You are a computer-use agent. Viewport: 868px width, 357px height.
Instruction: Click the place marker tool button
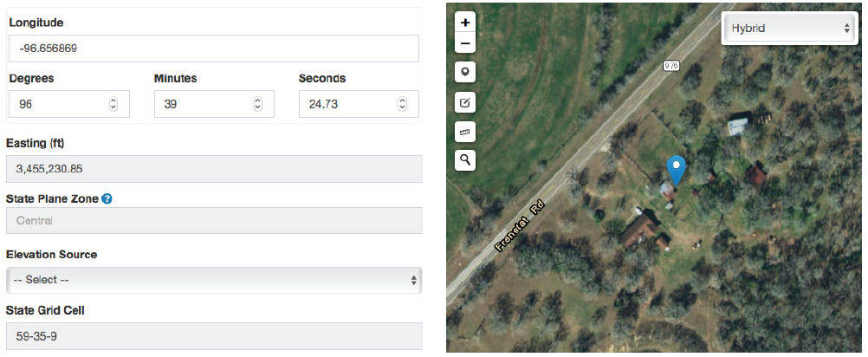click(x=465, y=73)
